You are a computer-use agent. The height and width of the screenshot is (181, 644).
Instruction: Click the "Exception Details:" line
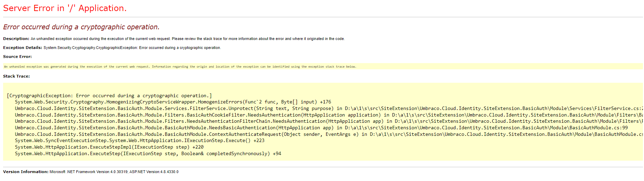tap(112, 48)
